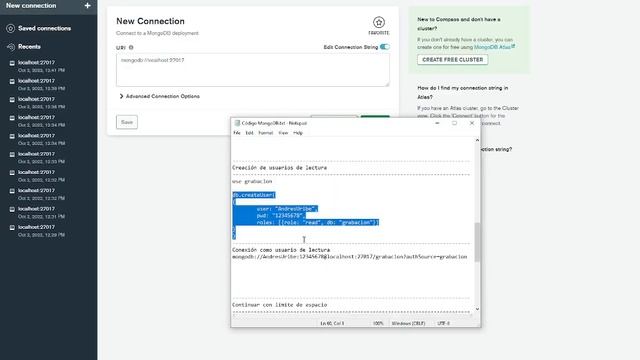
Task: Click the 'pwd: "12345678"' line
Action: coord(280,216)
